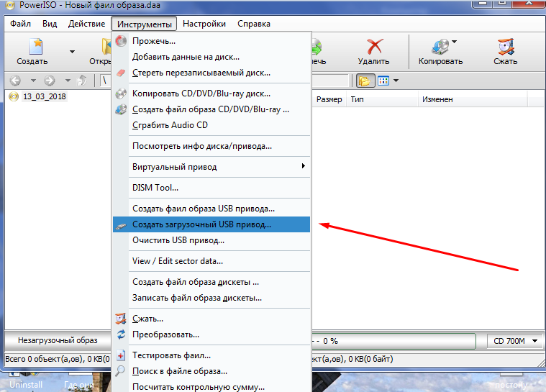Click the Создать new file toolbar icon
This screenshot has height=392, width=546.
(36, 47)
